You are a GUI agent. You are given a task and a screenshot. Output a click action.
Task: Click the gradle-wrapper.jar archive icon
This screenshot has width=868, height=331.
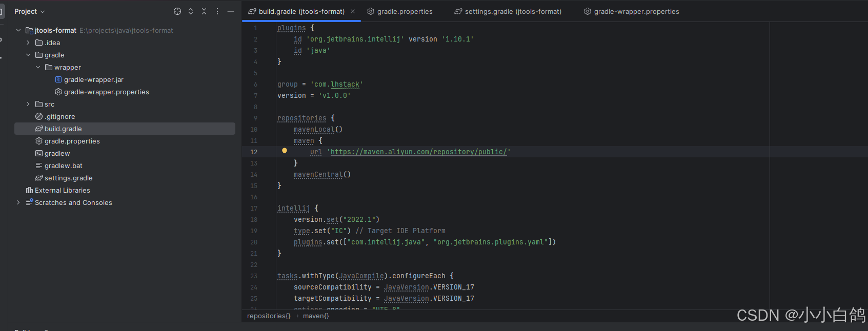tap(58, 79)
